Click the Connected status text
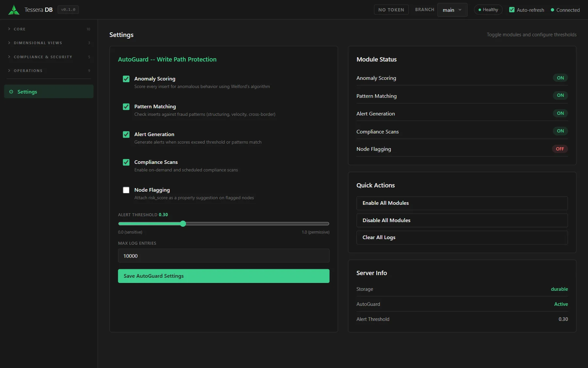The width and height of the screenshot is (588, 368). [x=568, y=10]
